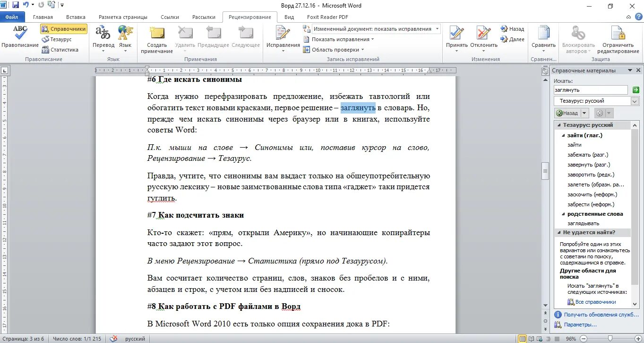This screenshot has width=644, height=343.
Task: Click the Параметры options icon link
Action: [558, 325]
